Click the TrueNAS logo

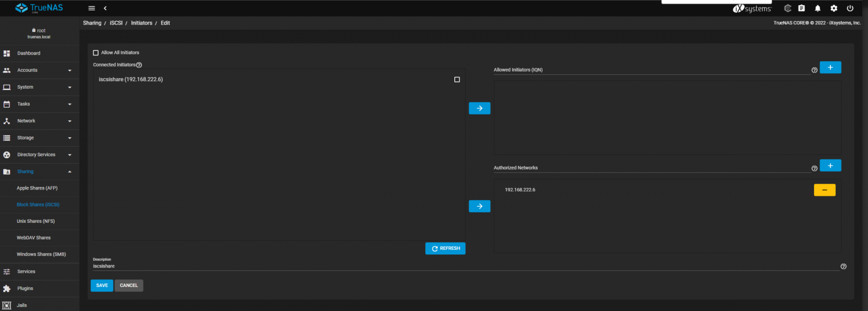[39, 8]
